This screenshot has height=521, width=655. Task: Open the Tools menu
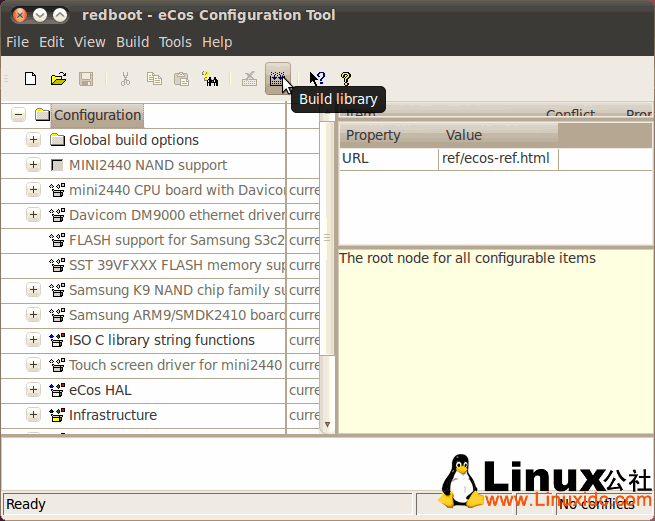(x=175, y=42)
